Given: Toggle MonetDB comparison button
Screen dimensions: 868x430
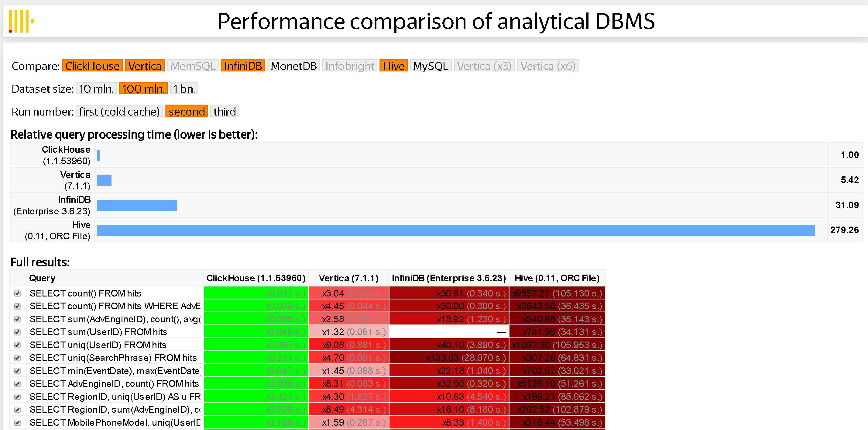Looking at the screenshot, I should [293, 66].
